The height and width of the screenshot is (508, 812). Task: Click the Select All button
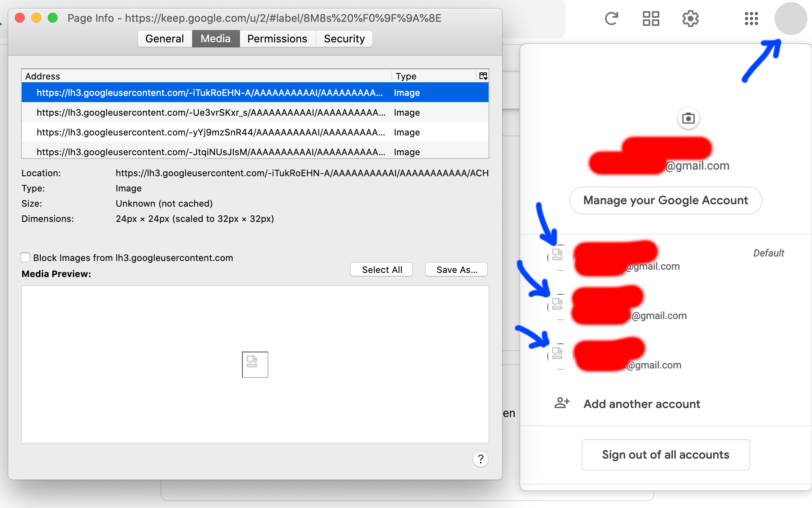coord(382,269)
